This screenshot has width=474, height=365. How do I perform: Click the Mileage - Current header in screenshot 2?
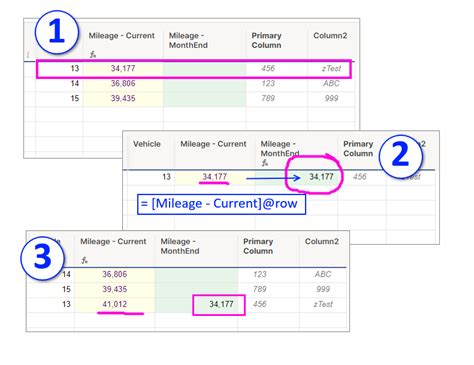[x=213, y=144]
